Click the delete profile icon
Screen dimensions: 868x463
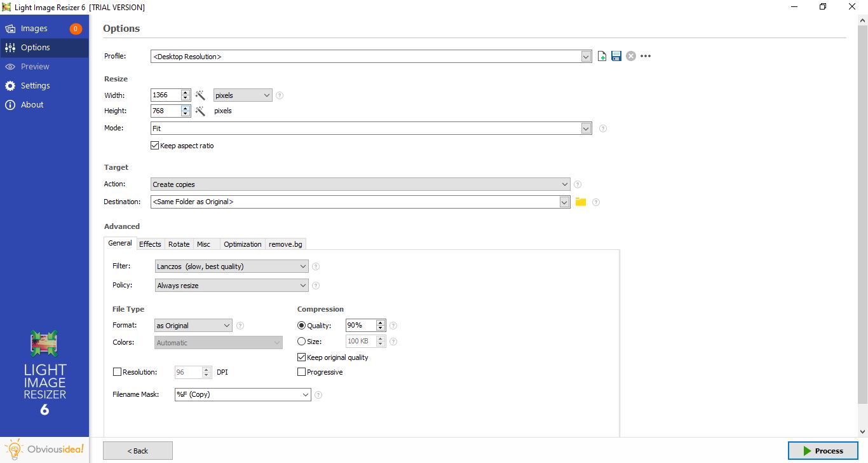click(x=631, y=56)
